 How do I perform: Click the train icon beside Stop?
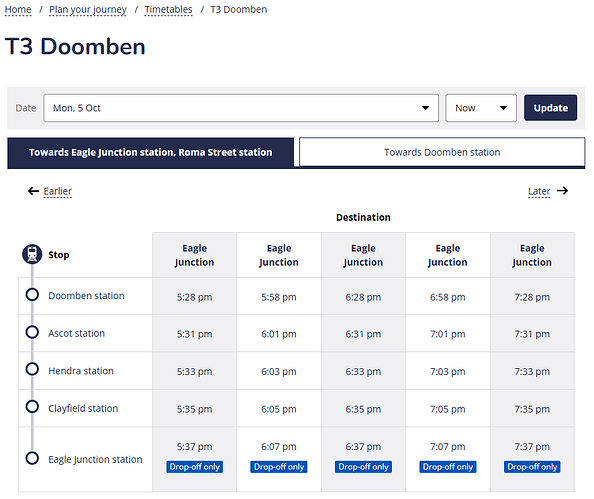[x=32, y=254]
